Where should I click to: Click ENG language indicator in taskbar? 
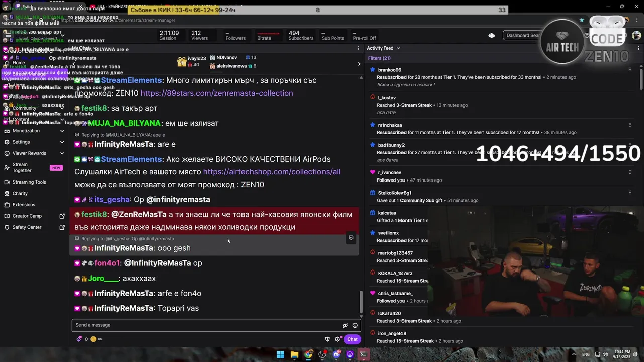pos(586,354)
